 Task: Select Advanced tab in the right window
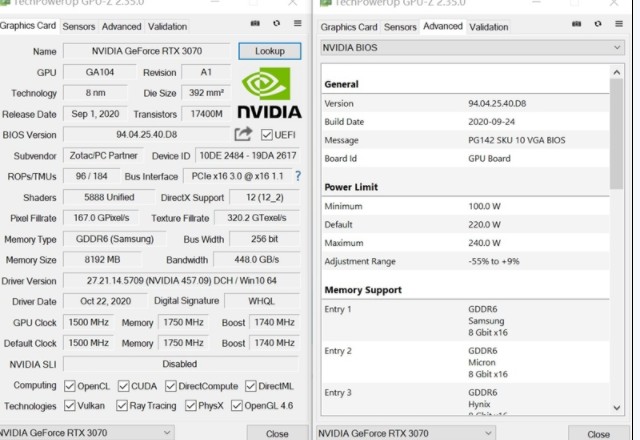pos(443,26)
